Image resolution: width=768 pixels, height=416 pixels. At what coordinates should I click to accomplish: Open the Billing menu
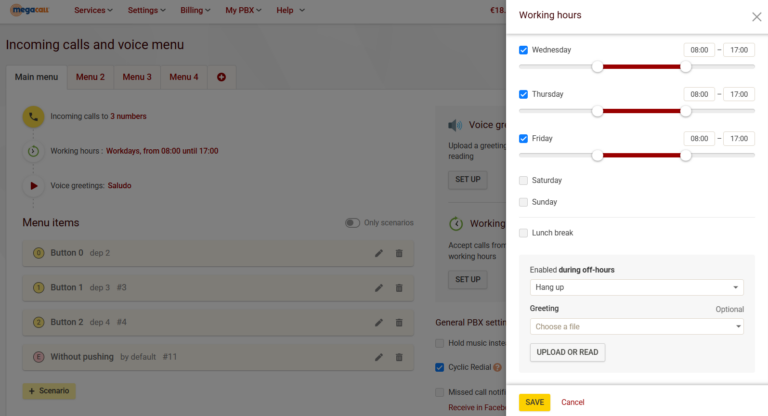tap(195, 10)
